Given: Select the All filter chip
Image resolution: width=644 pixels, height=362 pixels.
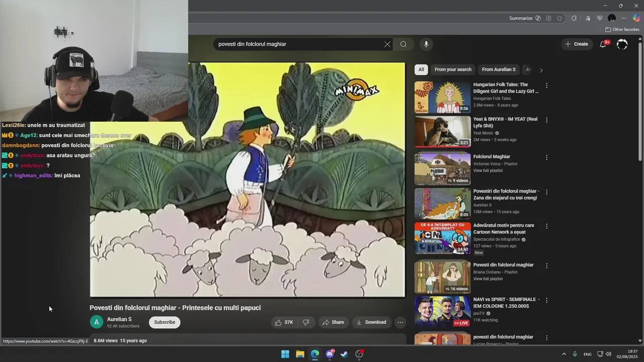Looking at the screenshot, I should [421, 69].
